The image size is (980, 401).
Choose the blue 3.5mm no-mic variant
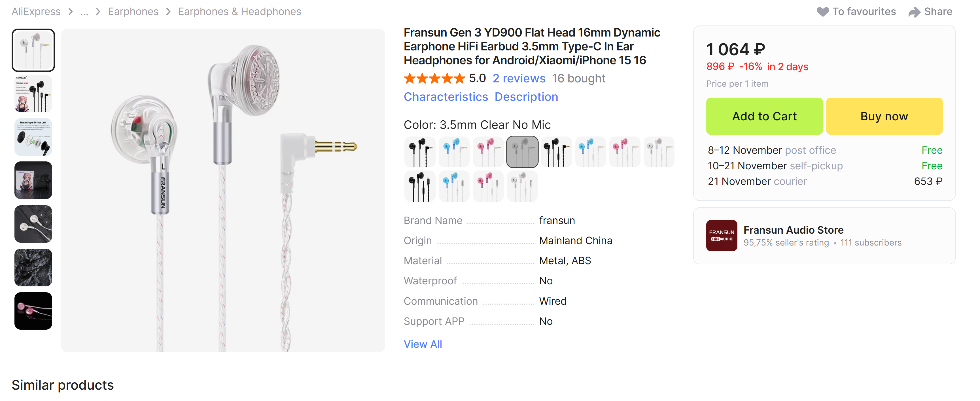(453, 152)
